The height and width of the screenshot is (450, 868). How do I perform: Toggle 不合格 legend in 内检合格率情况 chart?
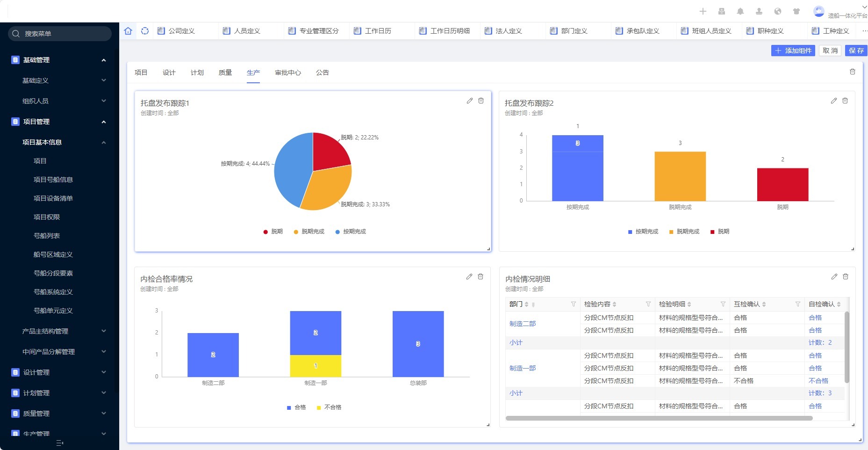(329, 407)
